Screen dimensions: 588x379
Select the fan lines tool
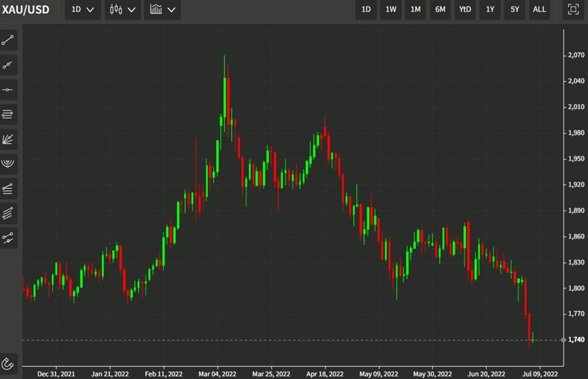pyautogui.click(x=8, y=139)
